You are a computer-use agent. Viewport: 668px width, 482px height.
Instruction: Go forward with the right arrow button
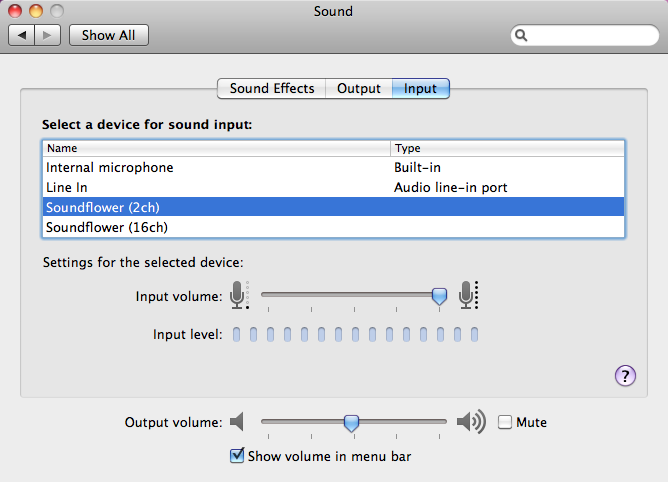tap(48, 35)
